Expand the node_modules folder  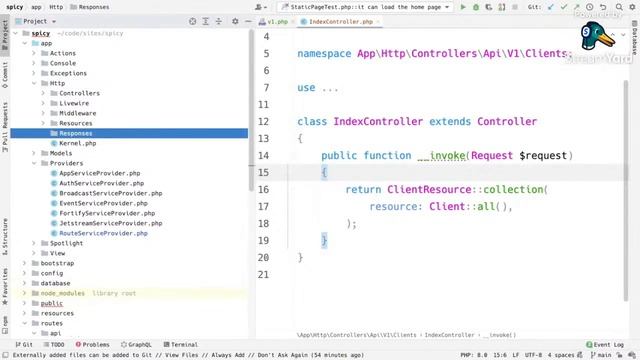(24, 293)
